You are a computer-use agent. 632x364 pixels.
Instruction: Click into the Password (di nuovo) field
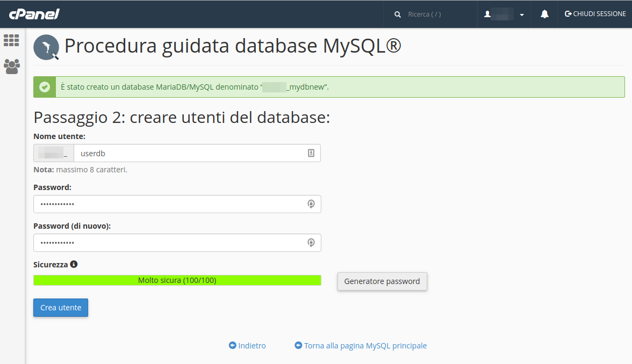177,243
